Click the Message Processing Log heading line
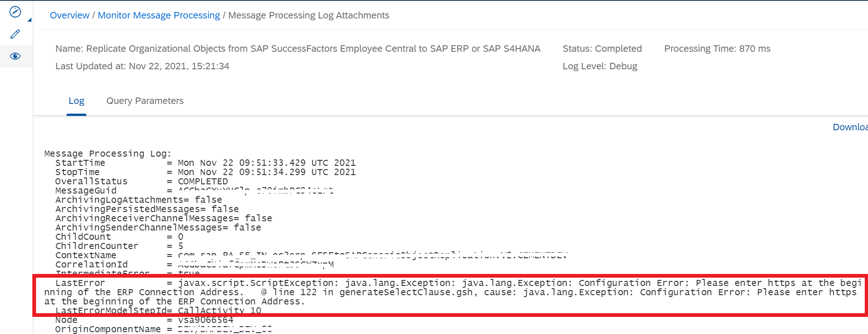This screenshot has height=334, width=868. pyautogui.click(x=108, y=154)
